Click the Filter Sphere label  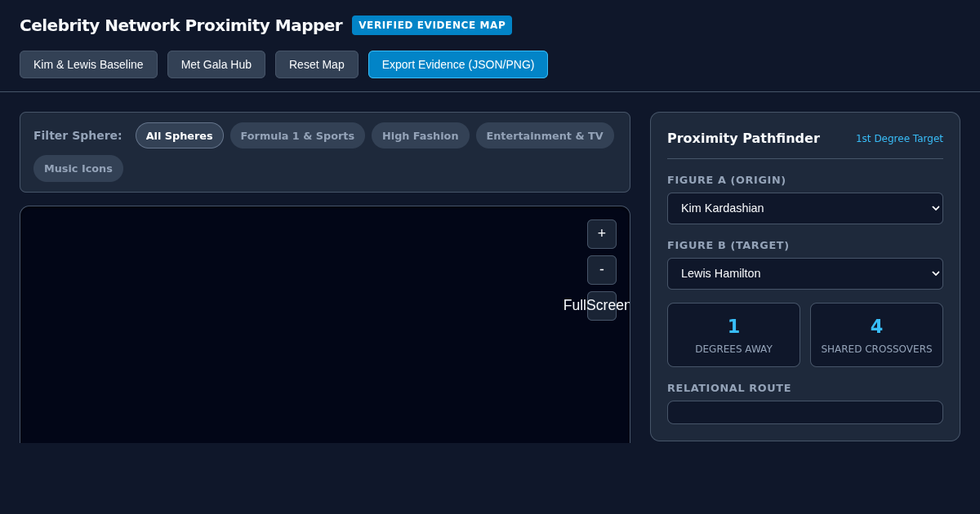78,135
